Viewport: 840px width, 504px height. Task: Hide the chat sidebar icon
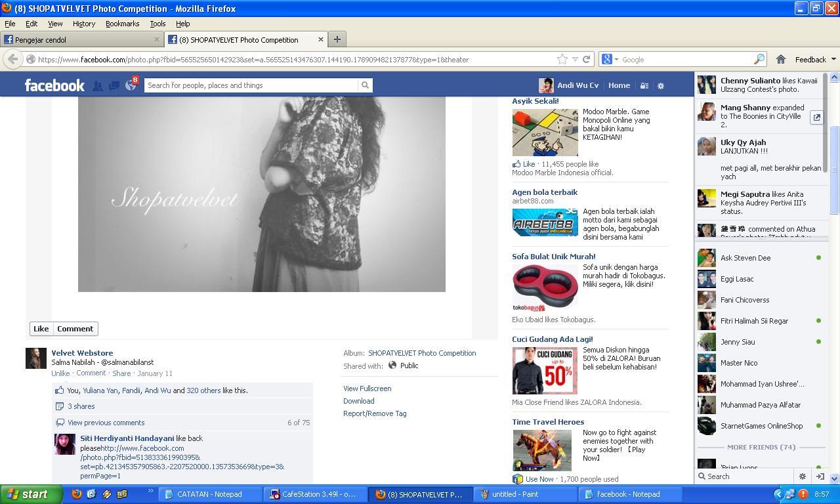[x=820, y=476]
